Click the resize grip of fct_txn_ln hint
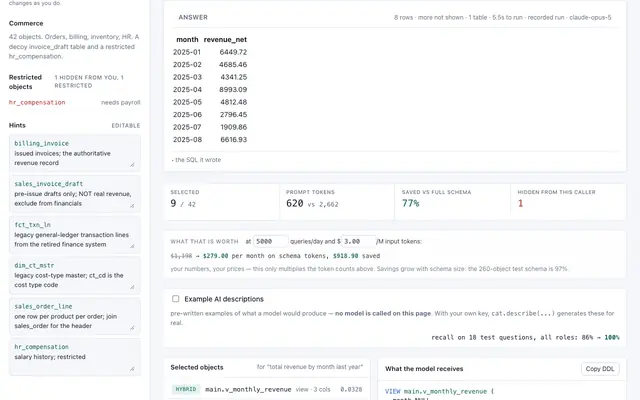Screen dimensions: 640x400 tap(132, 246)
